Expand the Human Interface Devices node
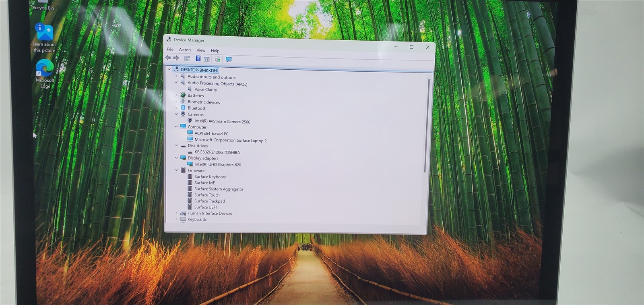 [x=176, y=213]
